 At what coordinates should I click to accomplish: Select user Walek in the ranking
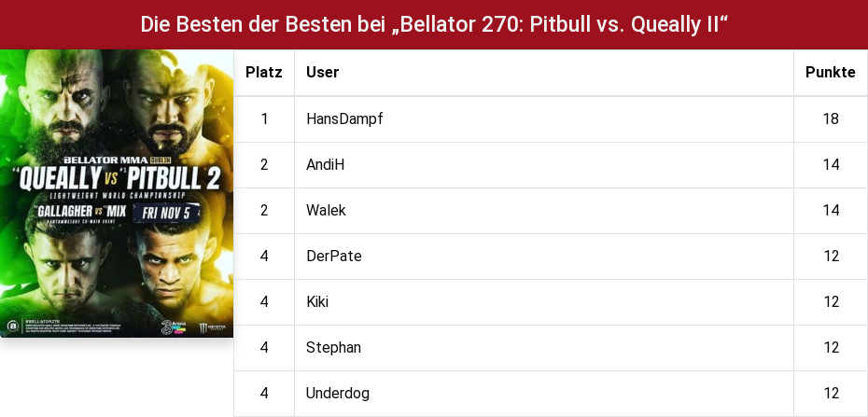point(326,211)
